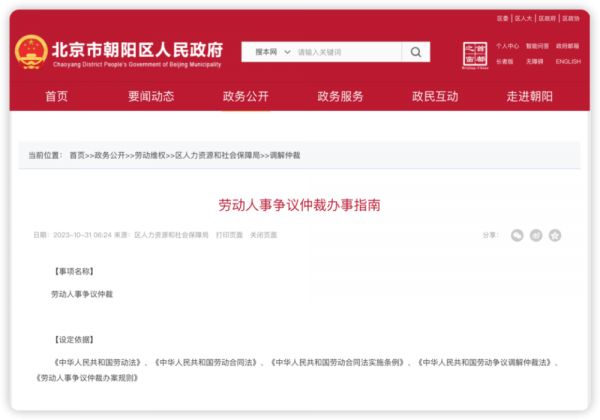Open the 要闻动态 navigation tab
This screenshot has height=420, width=600.
[151, 97]
